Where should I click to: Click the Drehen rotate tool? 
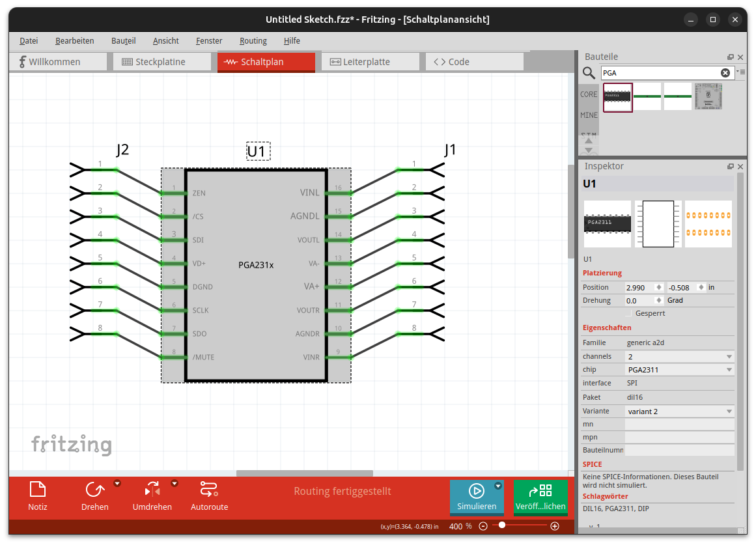(94, 496)
